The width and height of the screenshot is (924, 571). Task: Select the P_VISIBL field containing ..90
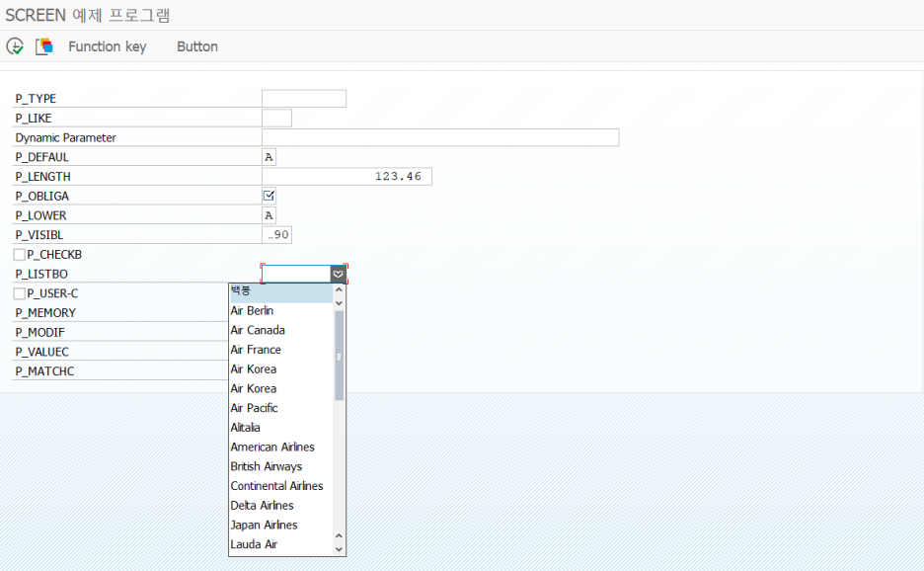coord(276,234)
